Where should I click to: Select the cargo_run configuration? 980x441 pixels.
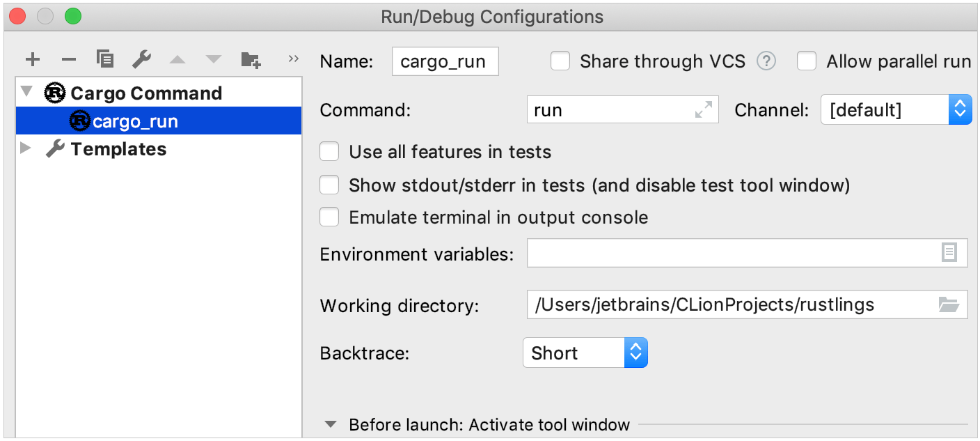pyautogui.click(x=159, y=121)
